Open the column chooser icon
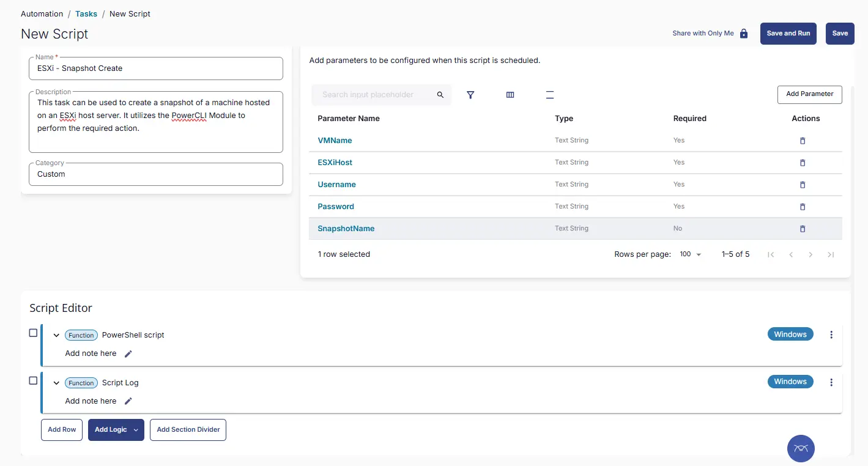 pos(510,95)
